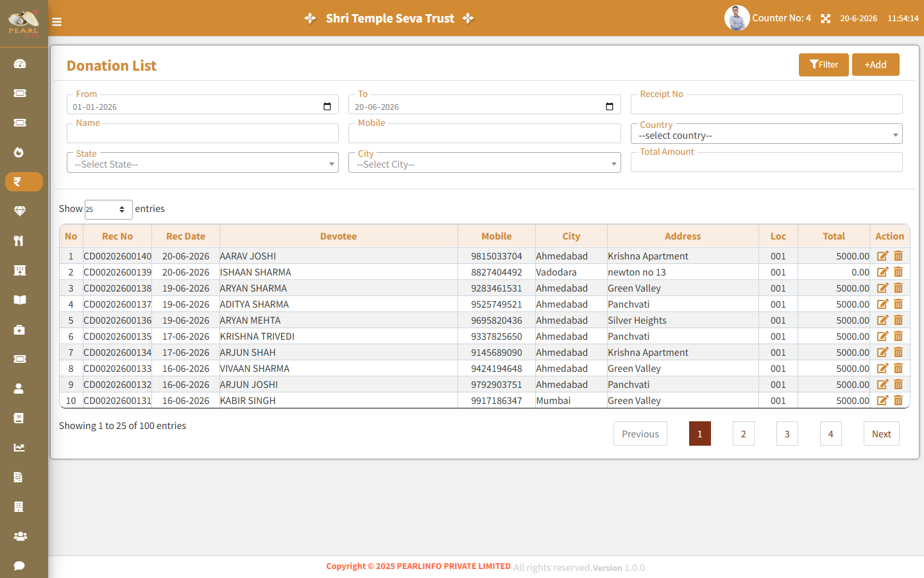
Task: Expand the City dropdown
Action: (484, 164)
